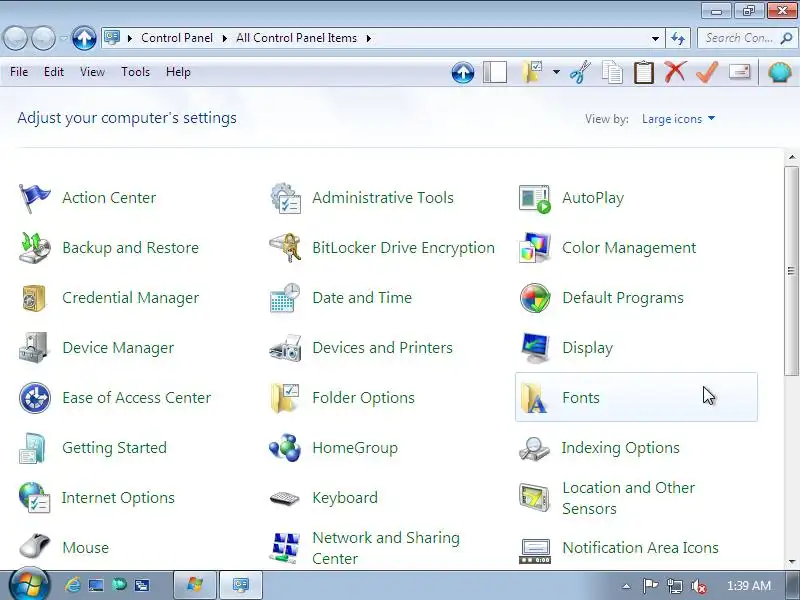This screenshot has height=600, width=800.
Task: Open the Help menu
Action: click(x=178, y=72)
